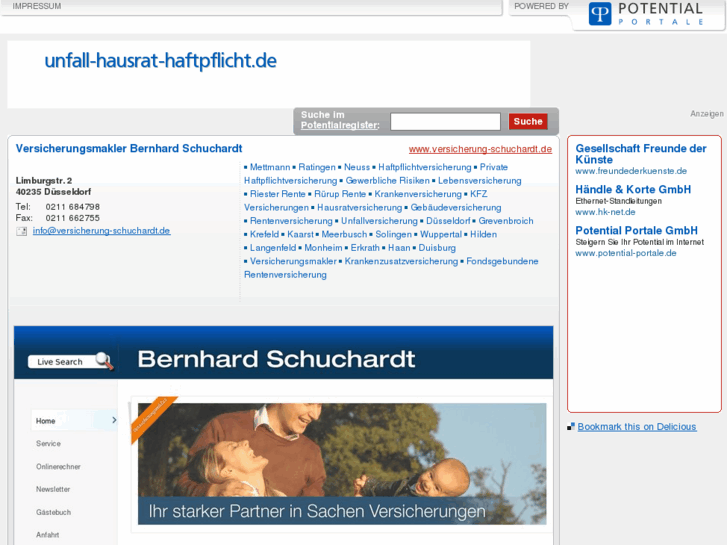The height and width of the screenshot is (545, 727).
Task: Click the family banner image
Action: (342, 464)
